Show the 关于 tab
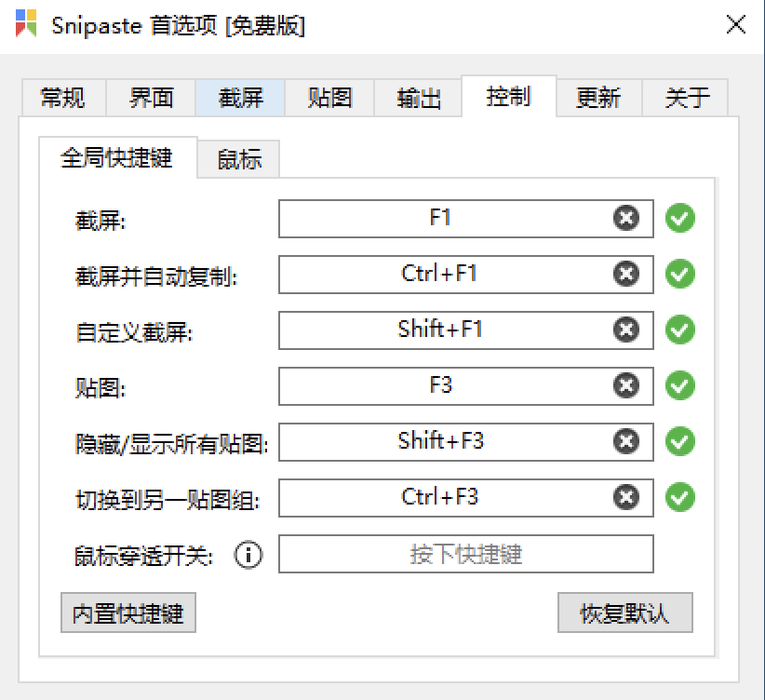Viewport: 765px width, 700px height. click(686, 98)
